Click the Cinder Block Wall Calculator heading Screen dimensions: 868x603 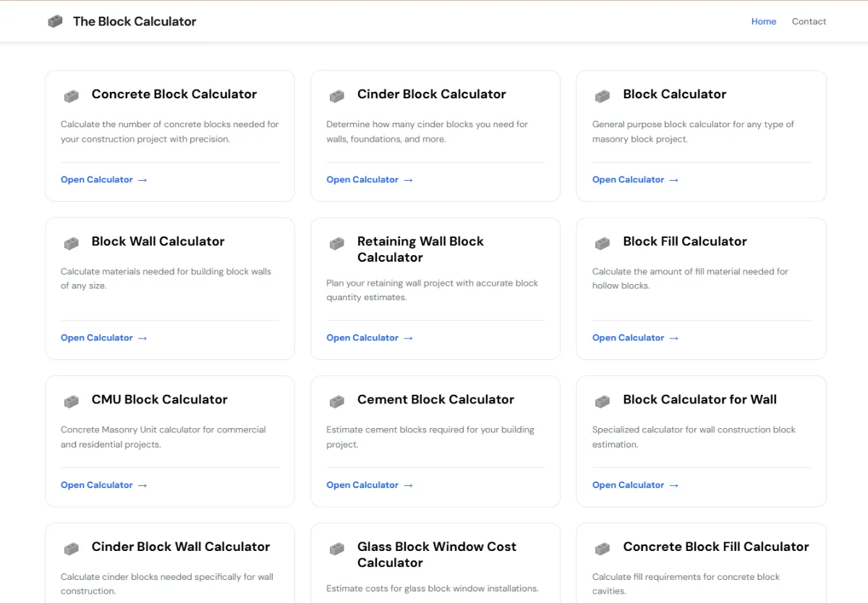(x=181, y=547)
